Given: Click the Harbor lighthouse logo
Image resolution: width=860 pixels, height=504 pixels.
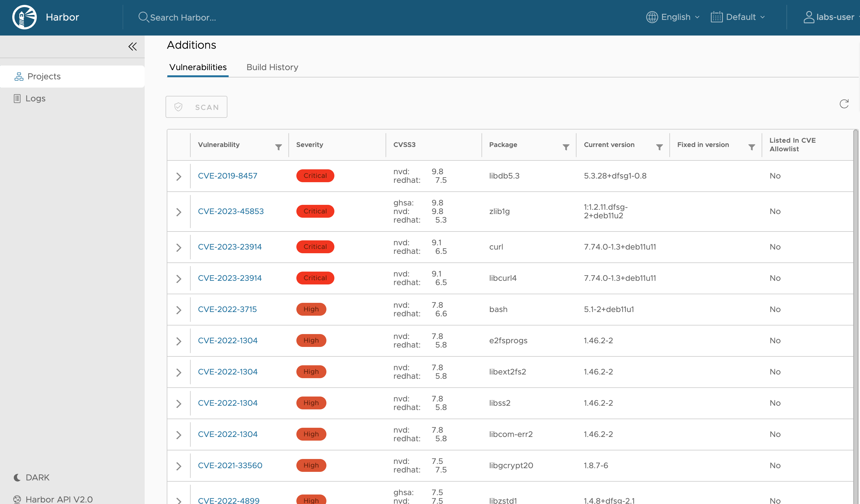Looking at the screenshot, I should pyautogui.click(x=24, y=17).
